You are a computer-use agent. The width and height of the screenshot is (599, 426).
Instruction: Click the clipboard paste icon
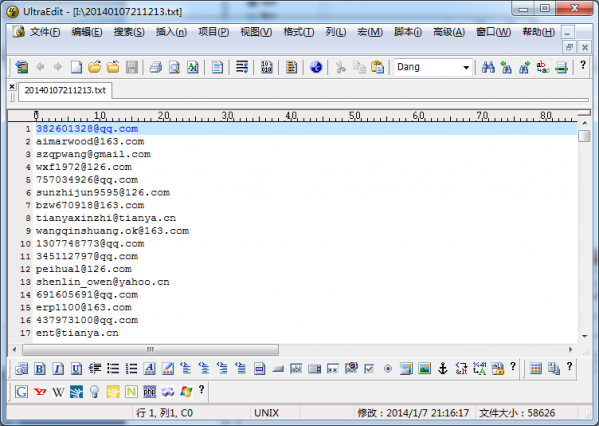[377, 67]
